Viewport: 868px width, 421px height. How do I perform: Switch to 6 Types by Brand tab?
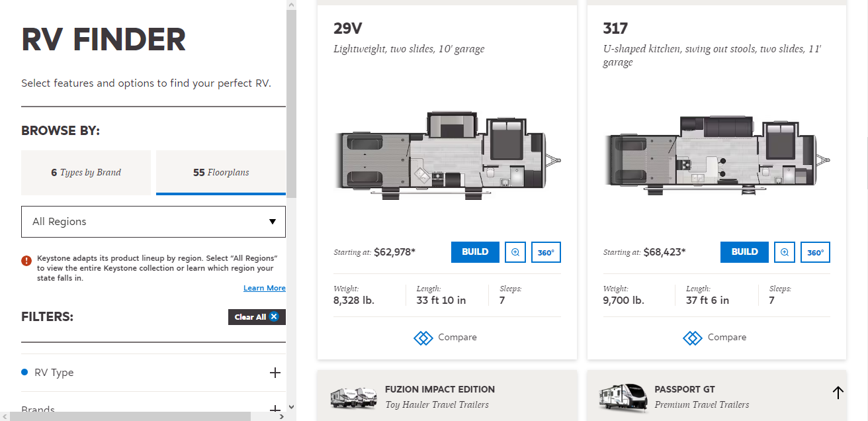[x=86, y=173]
